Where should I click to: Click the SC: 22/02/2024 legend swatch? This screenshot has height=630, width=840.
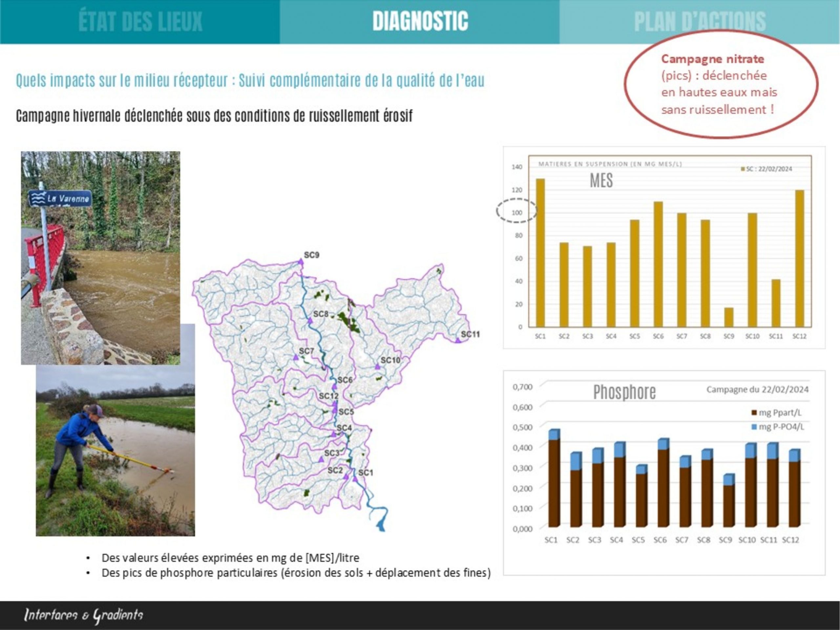[743, 169]
